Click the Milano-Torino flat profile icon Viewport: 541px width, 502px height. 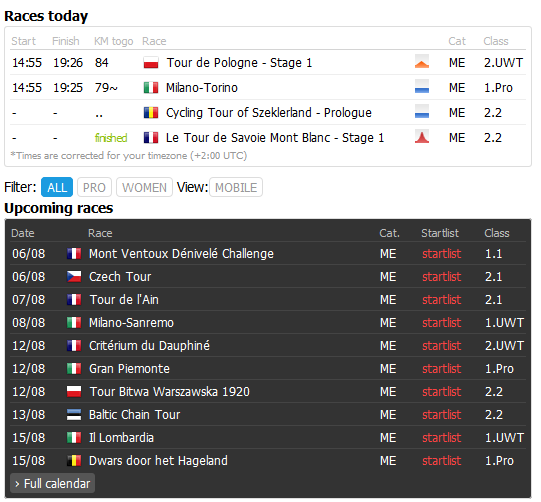422,87
